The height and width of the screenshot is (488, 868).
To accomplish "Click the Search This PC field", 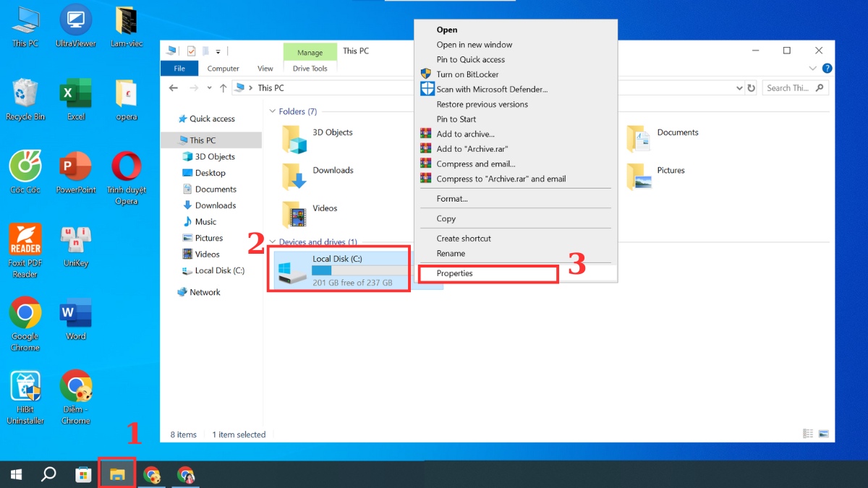I will pos(795,88).
